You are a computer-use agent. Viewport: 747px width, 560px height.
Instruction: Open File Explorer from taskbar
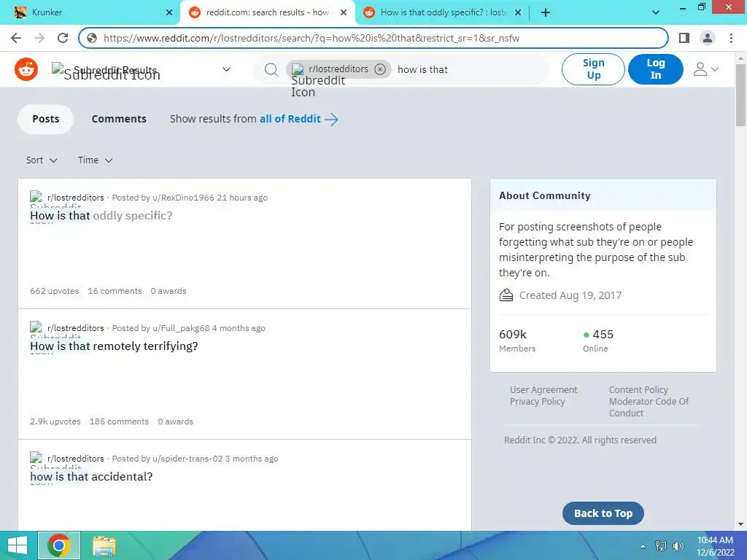click(x=104, y=546)
